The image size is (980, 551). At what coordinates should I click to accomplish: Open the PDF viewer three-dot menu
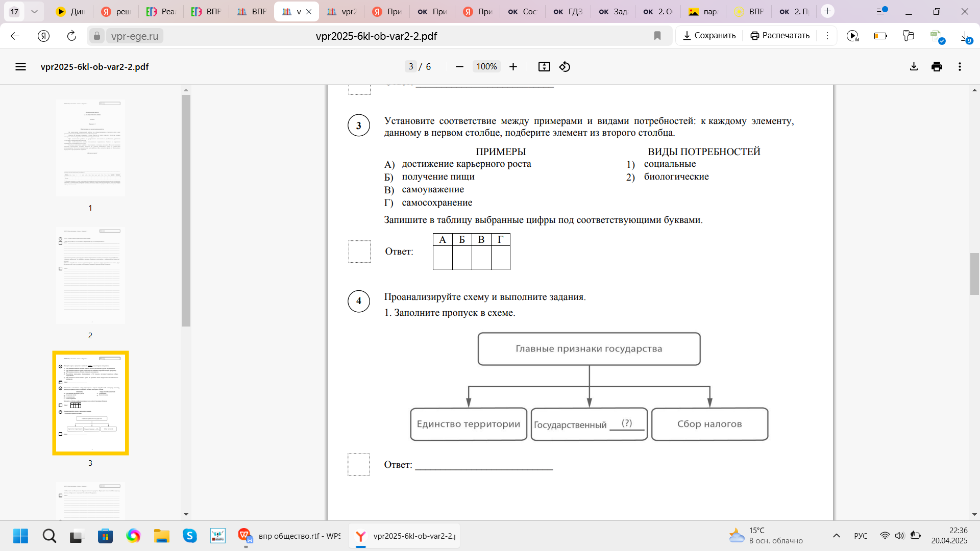960,67
